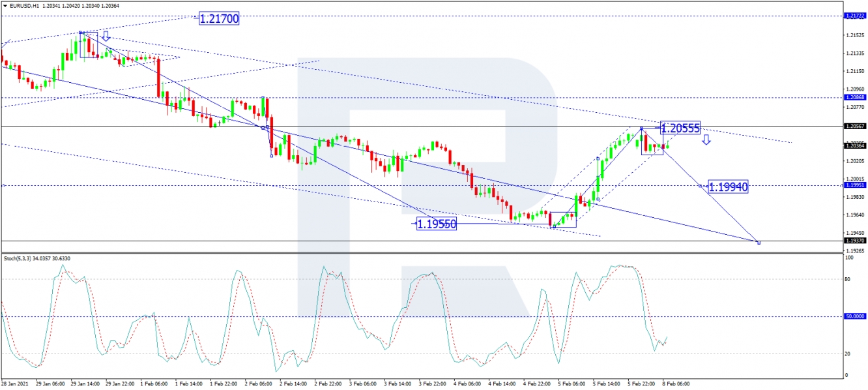The width and height of the screenshot is (868, 390).
Task: Click the 1.19265 price axis value
Action: coord(855,250)
